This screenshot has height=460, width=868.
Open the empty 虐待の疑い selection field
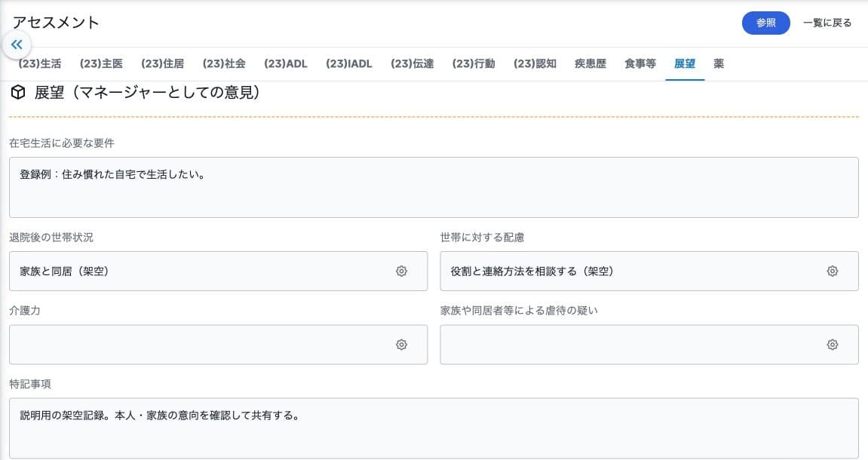point(649,345)
